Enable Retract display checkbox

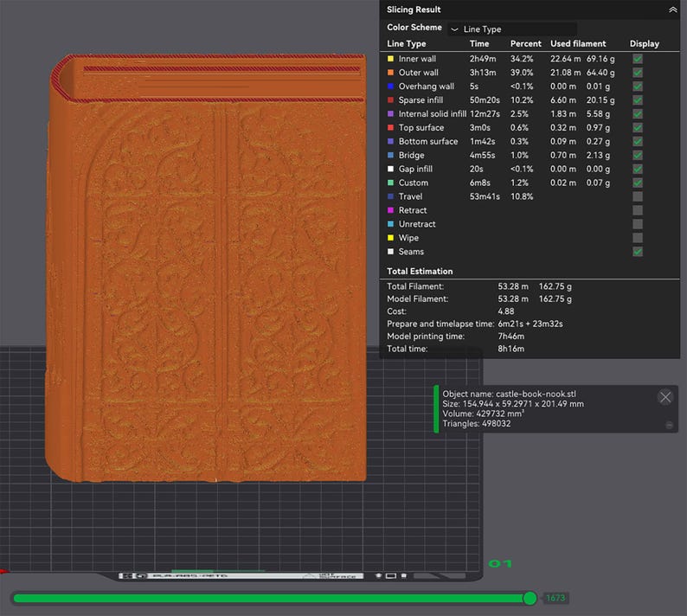coord(638,210)
